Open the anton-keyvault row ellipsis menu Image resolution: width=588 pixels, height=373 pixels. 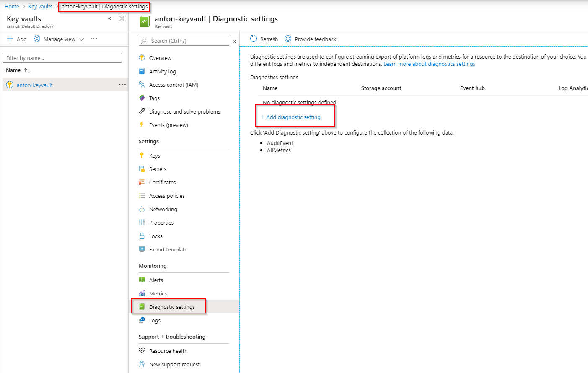[x=122, y=85]
